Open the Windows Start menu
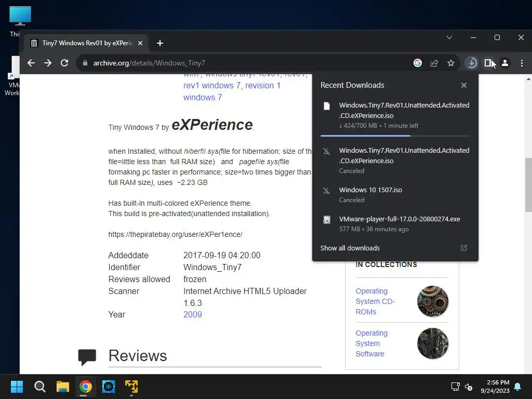The height and width of the screenshot is (399, 532). coord(17,387)
